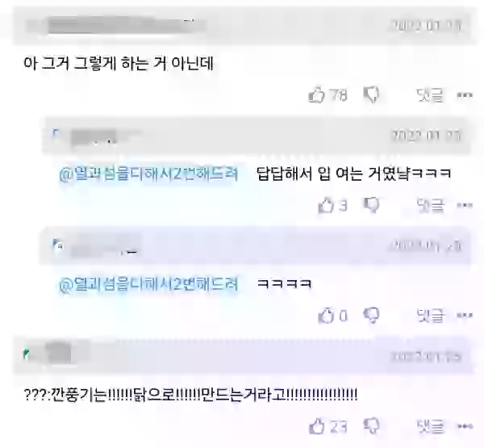Screen dimensions: 484x448
Task: Dislike the 'ㅋㅋㅋㅋ' reply
Action: coord(371,316)
